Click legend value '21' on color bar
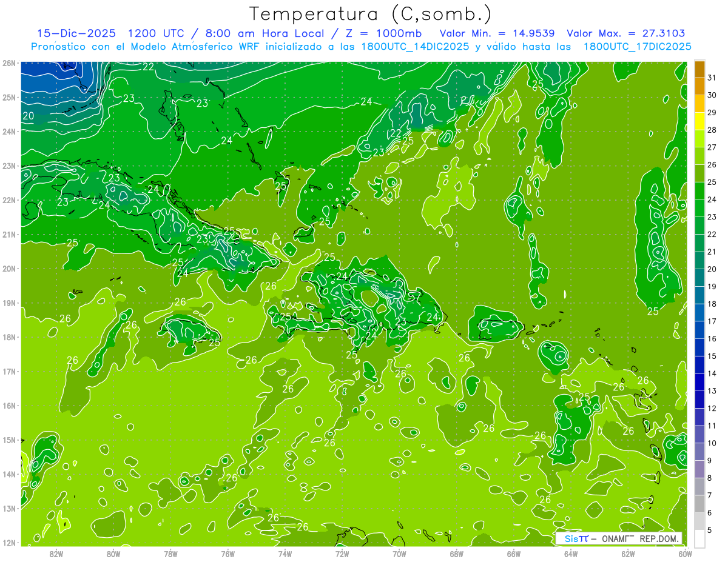Viewport: 728px width, 562px height. tap(712, 252)
